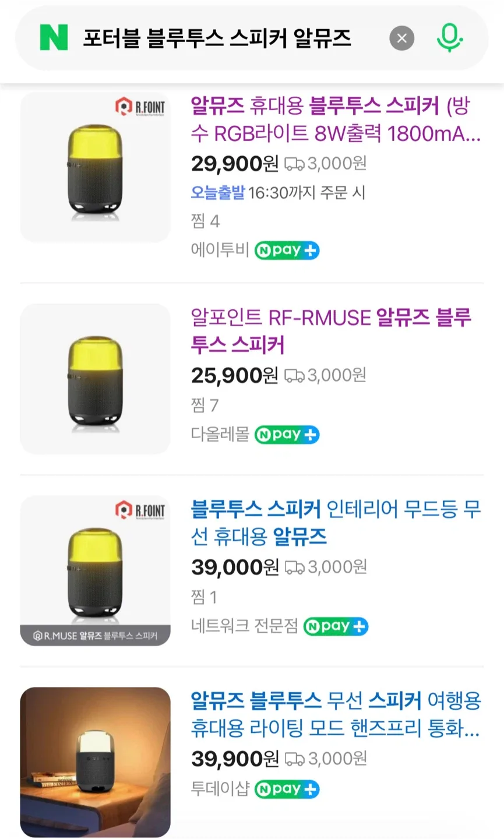Tap Npay plus badge beside 네트워크 전문점
The width and height of the screenshot is (504, 839).
(x=336, y=626)
